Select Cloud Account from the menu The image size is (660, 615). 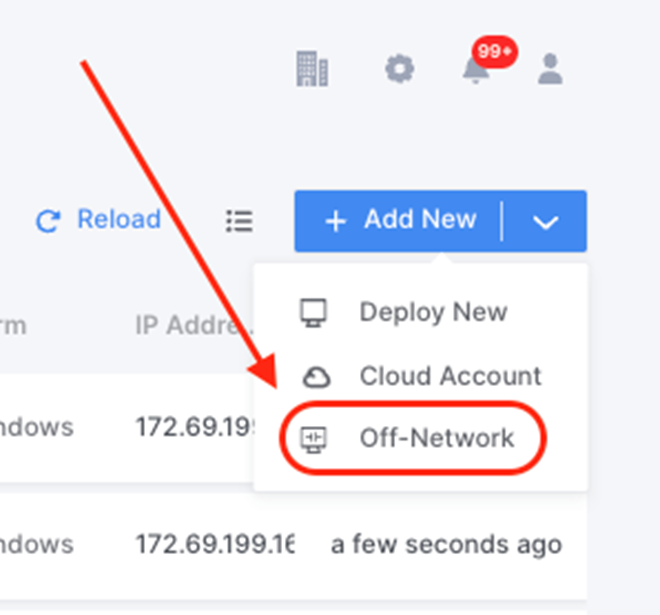click(421, 376)
